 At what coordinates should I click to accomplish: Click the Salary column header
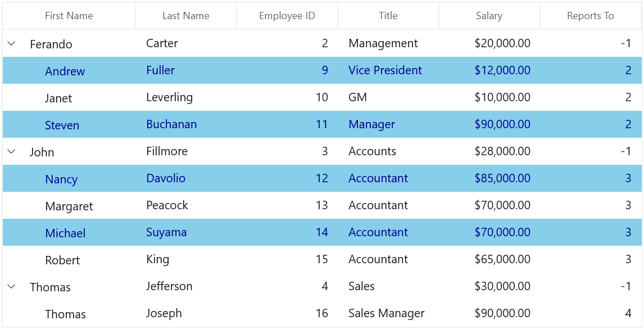[x=489, y=16]
